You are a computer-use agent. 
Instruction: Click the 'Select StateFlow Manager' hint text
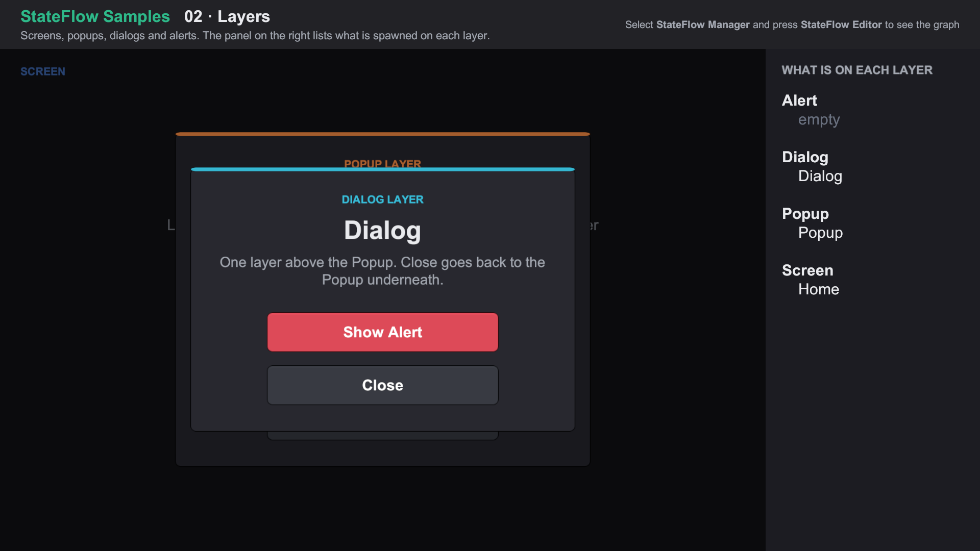[x=792, y=24]
